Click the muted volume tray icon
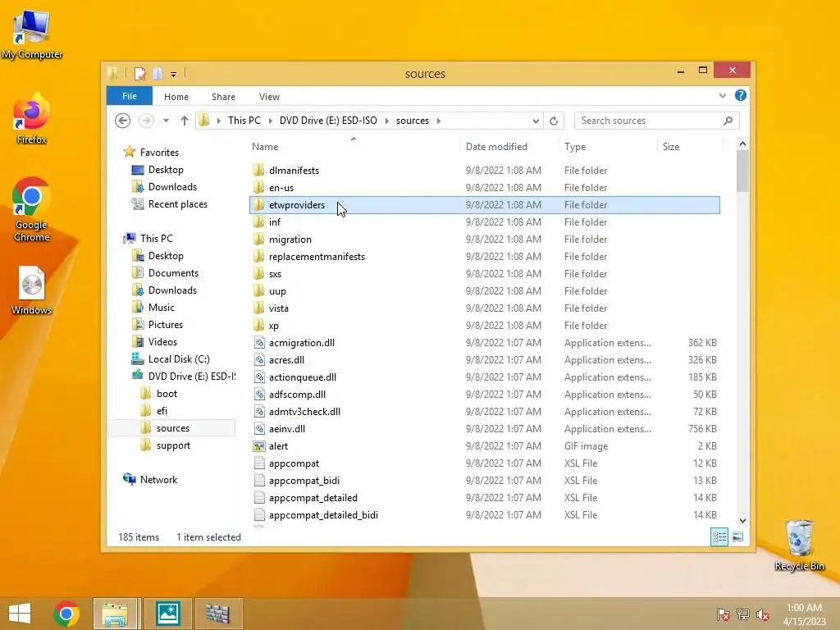840x630 pixels. point(763,614)
